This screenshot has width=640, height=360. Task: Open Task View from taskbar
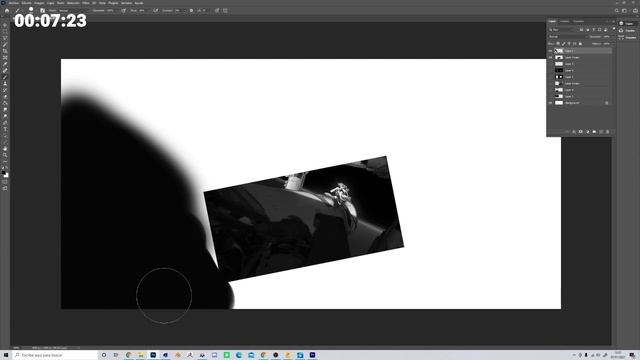pos(116,355)
